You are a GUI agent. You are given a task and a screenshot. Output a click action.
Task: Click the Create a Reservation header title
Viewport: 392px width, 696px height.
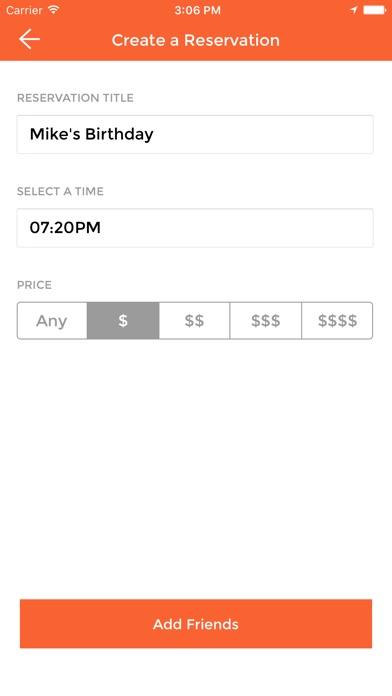pos(196,40)
